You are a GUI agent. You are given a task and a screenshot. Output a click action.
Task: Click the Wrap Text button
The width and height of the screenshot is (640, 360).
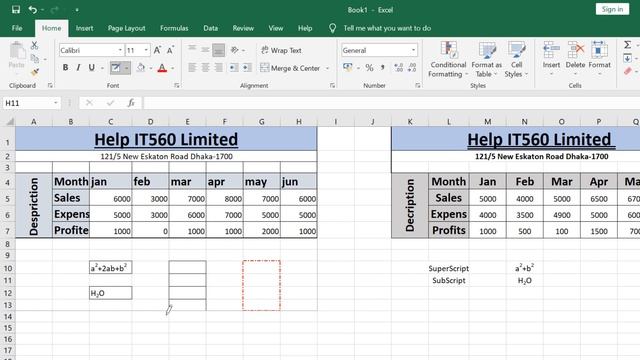tap(281, 50)
